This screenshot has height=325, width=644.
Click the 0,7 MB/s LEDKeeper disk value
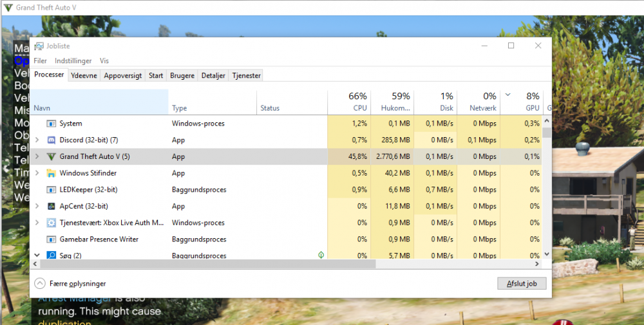click(x=439, y=190)
